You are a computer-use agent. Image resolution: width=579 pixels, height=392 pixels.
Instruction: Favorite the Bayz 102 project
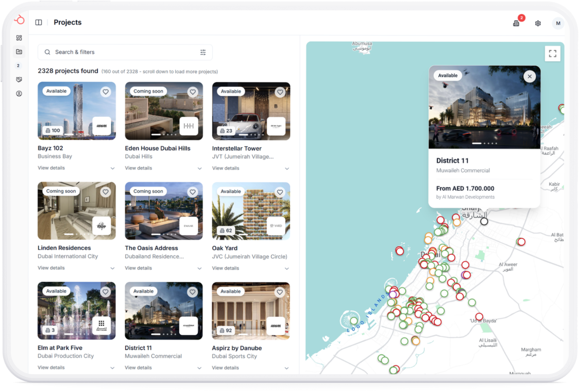click(x=106, y=92)
